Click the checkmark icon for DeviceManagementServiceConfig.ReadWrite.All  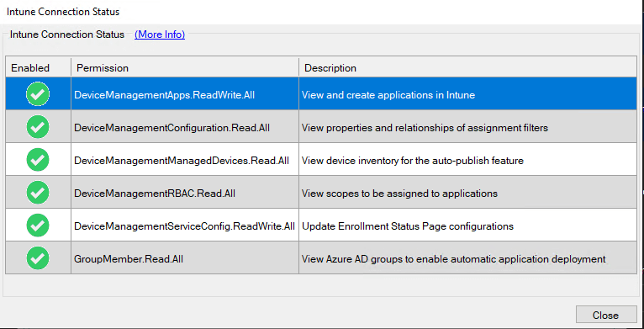(38, 226)
